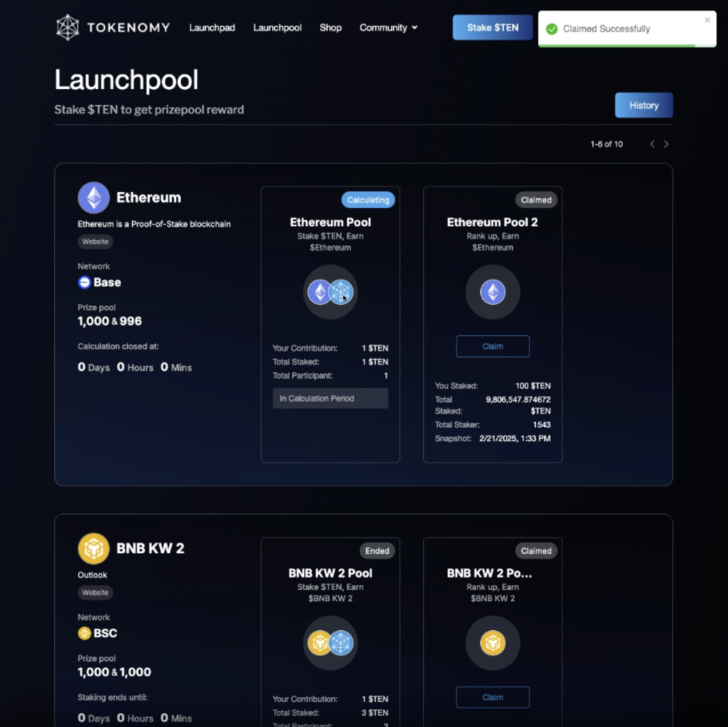Click the BNB KW 2 Pool token pair icon

tap(330, 643)
